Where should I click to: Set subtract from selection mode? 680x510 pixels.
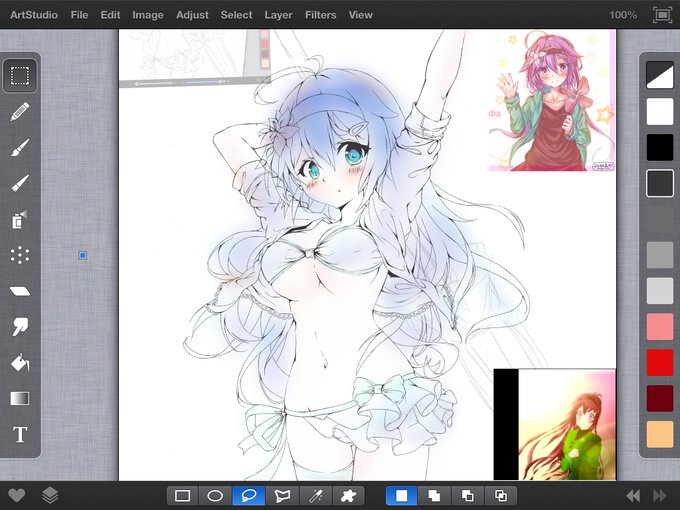[468, 496]
